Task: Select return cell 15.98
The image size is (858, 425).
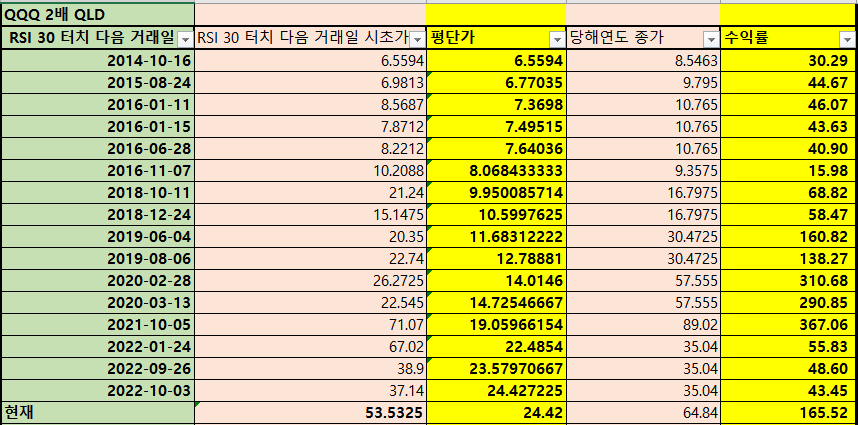Action: [787, 171]
